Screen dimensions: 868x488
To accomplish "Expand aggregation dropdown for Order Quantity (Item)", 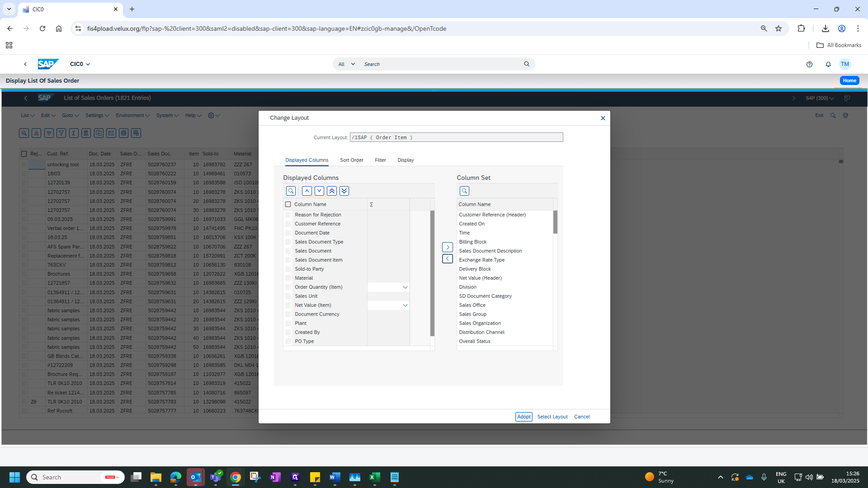I will tap(405, 287).
